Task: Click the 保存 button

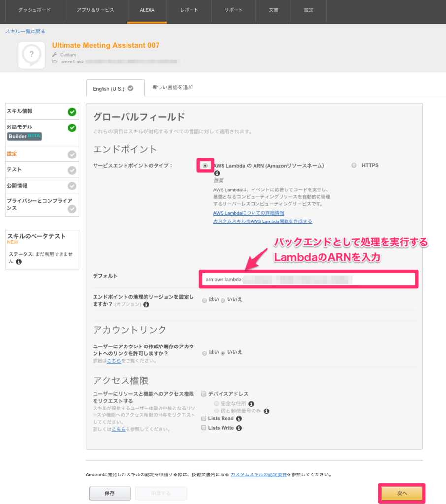Action: [x=110, y=493]
